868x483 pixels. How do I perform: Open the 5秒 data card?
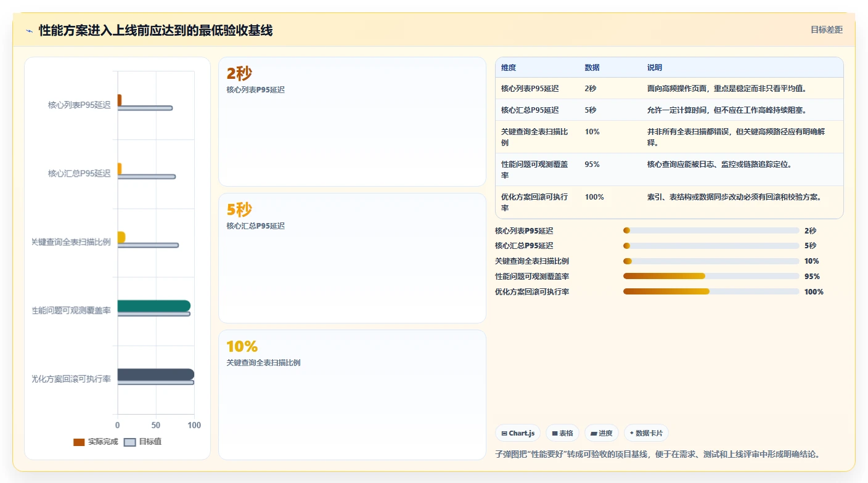(x=352, y=258)
